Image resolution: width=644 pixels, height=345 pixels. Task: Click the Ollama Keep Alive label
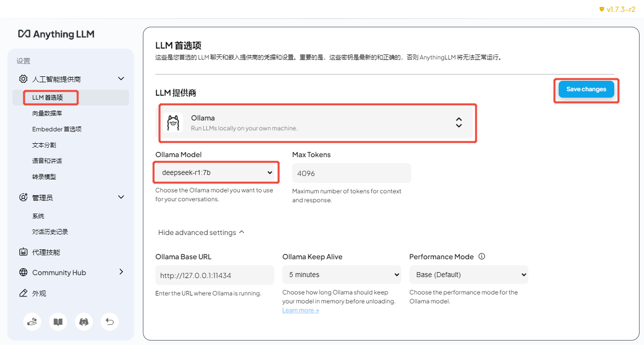(x=313, y=257)
